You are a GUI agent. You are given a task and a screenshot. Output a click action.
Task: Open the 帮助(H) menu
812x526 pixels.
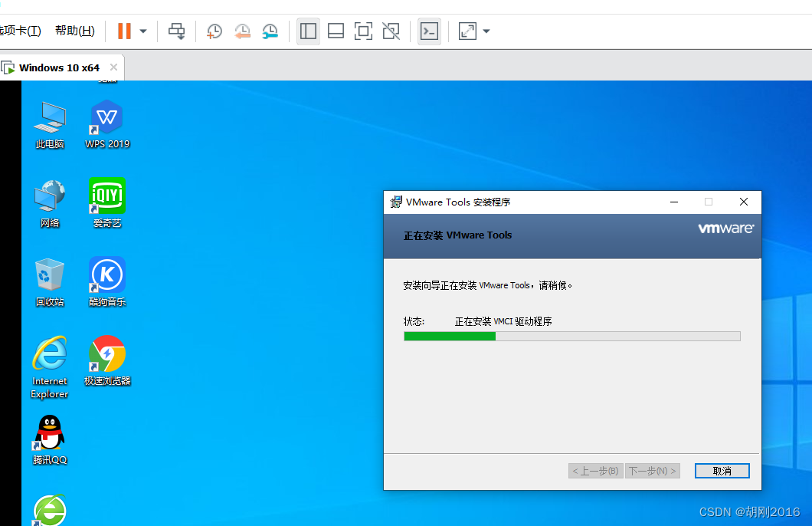click(74, 31)
